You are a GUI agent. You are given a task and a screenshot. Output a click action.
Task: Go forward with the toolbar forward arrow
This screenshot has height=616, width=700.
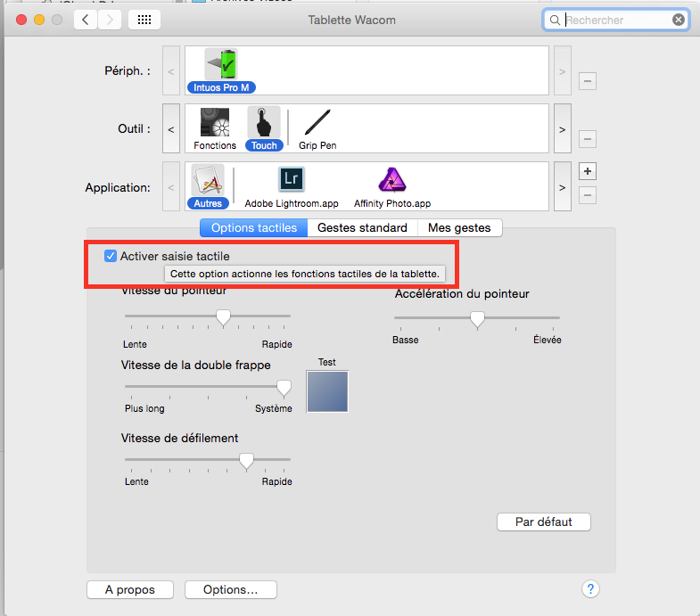[x=110, y=20]
